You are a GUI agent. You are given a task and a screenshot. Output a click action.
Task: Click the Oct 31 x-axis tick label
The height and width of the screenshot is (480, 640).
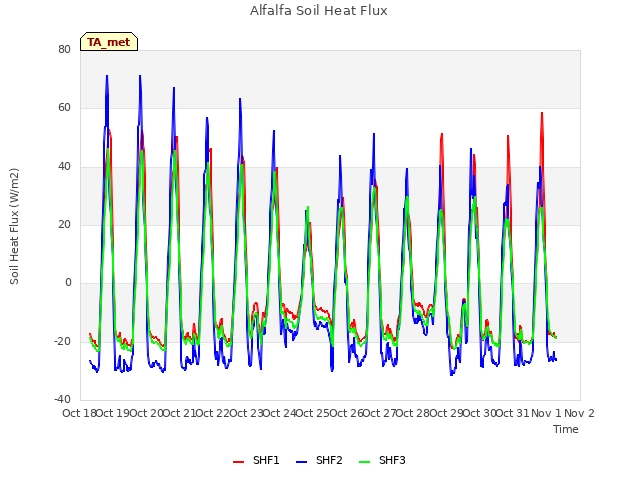pos(513,413)
